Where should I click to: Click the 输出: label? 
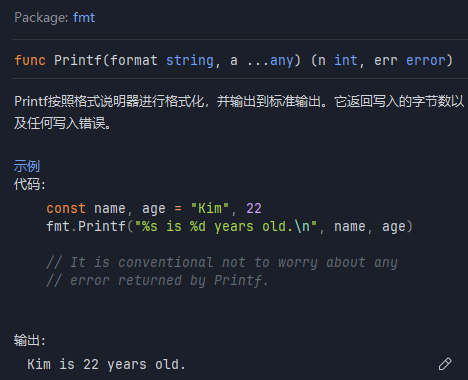coord(29,340)
